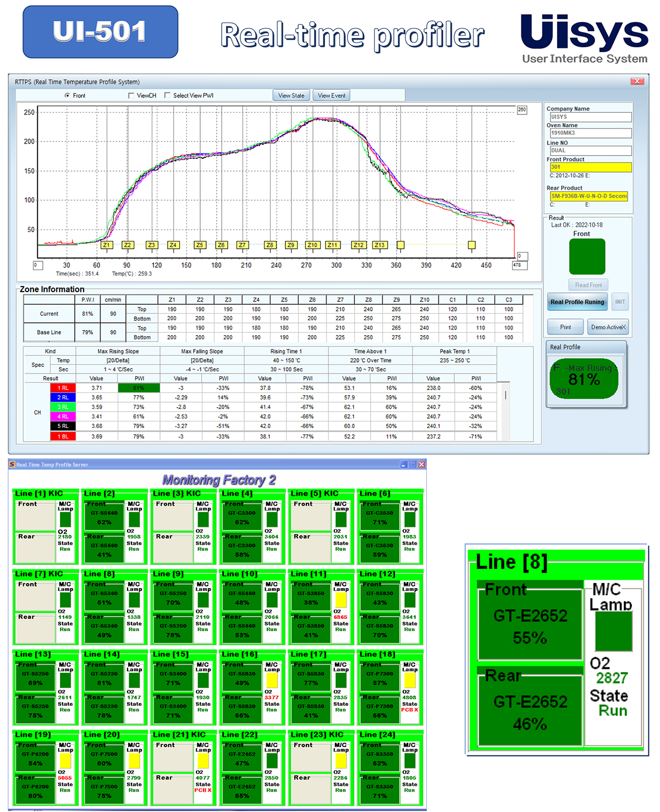Click Line [23] KIC yellow M/C Lamp
660x812 pixels.
pyautogui.click(x=341, y=761)
